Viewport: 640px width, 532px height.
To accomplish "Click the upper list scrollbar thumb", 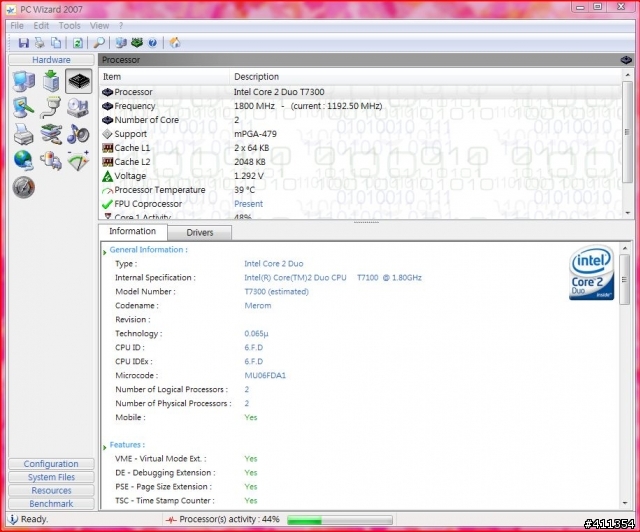I will [627, 132].
